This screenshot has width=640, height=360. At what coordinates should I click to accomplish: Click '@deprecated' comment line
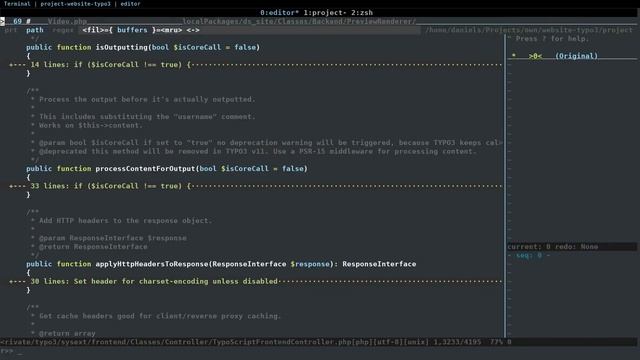click(x=254, y=151)
